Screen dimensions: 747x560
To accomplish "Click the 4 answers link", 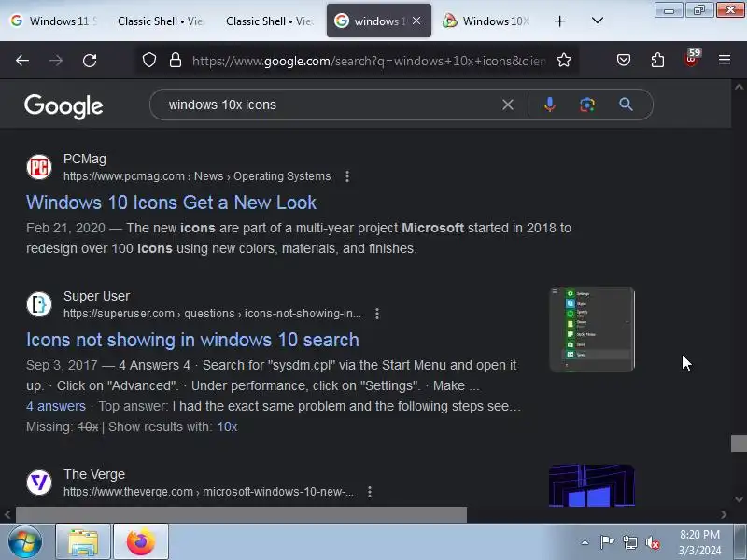I will (56, 406).
